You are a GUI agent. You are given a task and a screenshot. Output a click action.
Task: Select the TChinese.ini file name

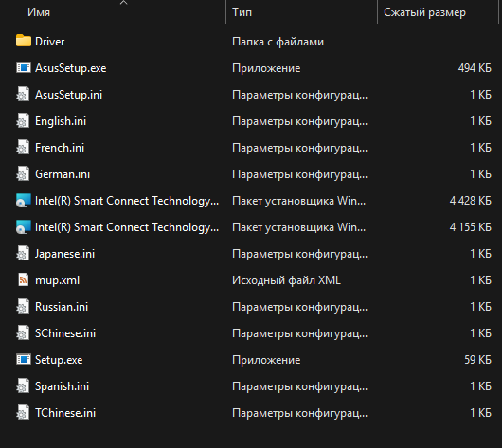[x=65, y=413]
